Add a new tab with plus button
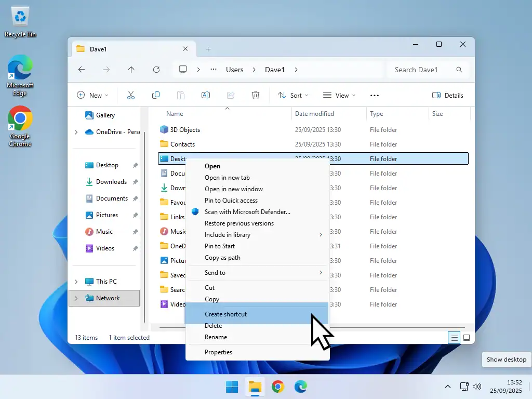 point(208,49)
